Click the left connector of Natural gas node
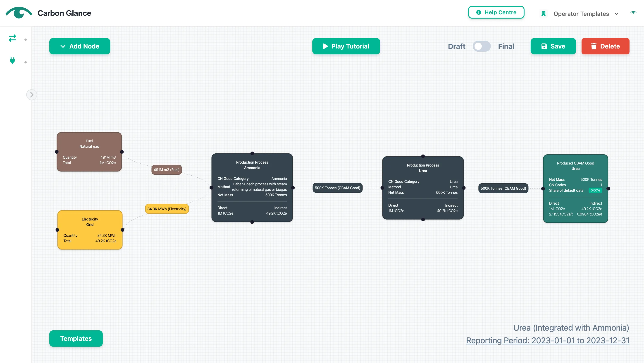The width and height of the screenshot is (644, 363). point(57,152)
